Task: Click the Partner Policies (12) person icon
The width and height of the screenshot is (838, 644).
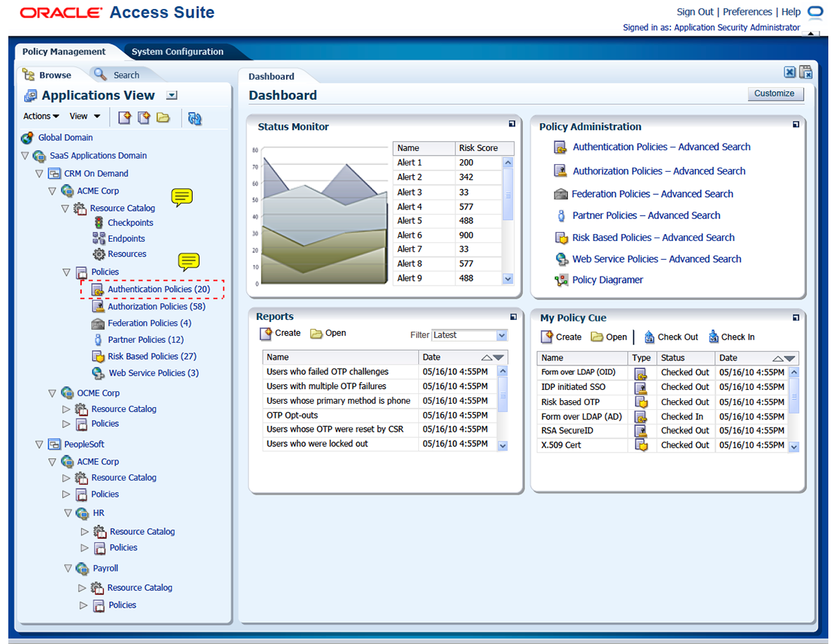Action: tap(98, 339)
